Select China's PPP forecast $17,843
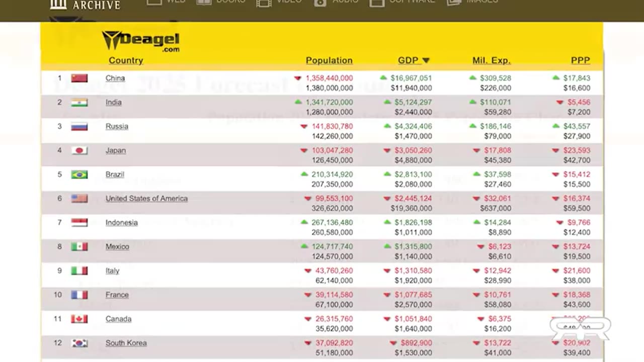 click(x=577, y=78)
